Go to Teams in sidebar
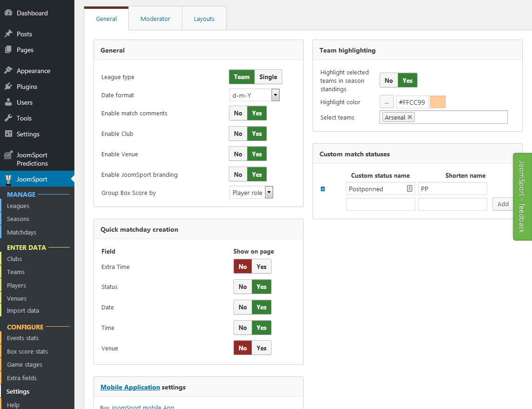This screenshot has width=532, height=409. coord(16,272)
